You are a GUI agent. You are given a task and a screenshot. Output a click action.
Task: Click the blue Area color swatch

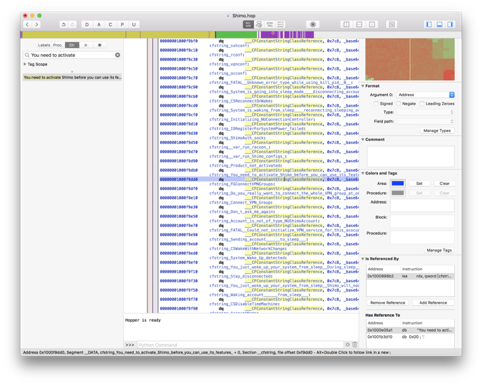[398, 183]
